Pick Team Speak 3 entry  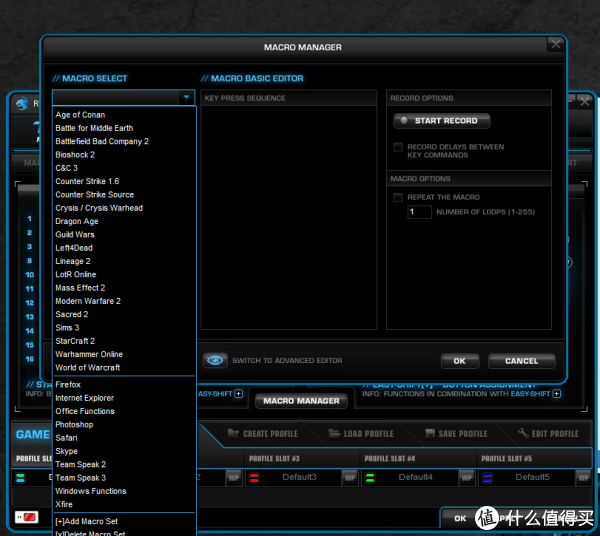pos(80,478)
